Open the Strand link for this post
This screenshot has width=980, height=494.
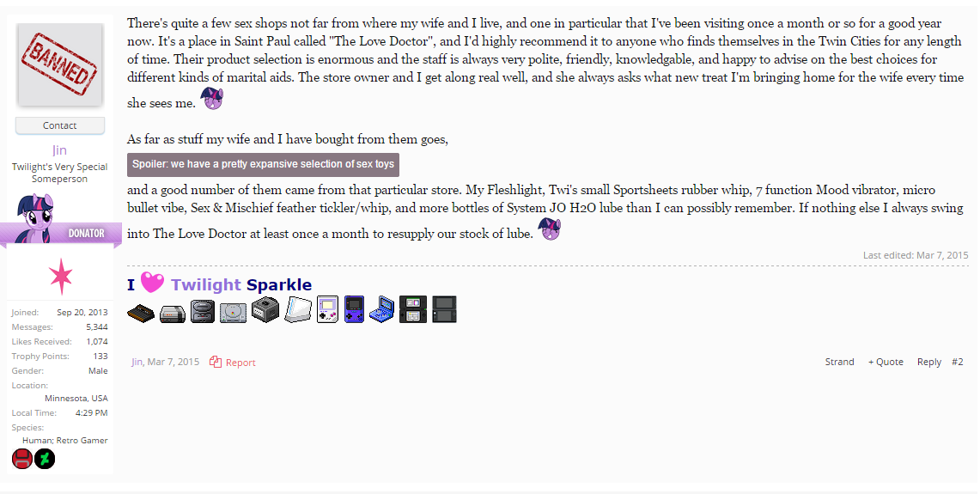pyautogui.click(x=839, y=362)
